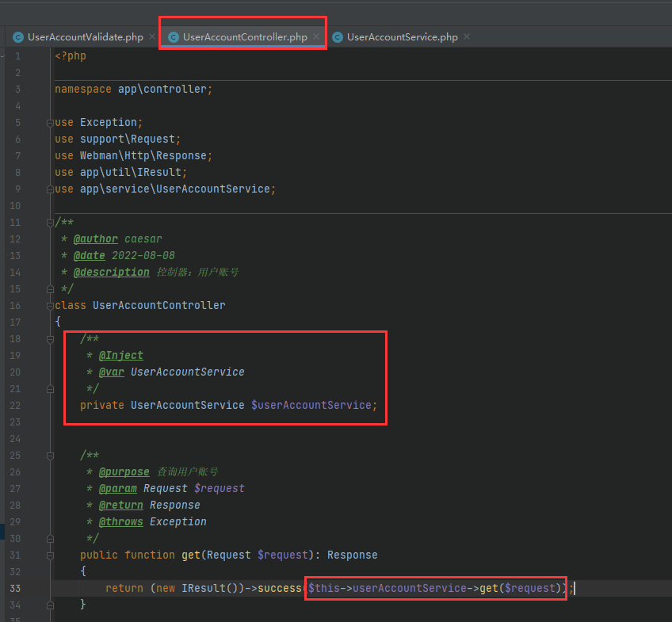Click the ': Response' return type on line 31
672x622 pixels.
346,555
